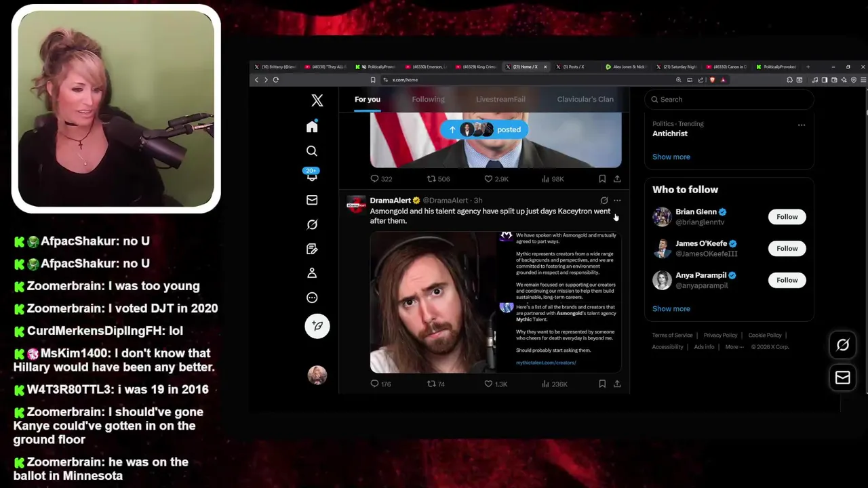Image resolution: width=868 pixels, height=488 pixels.
Task: Switch to Alex Jones & Nick browser tab
Action: click(625, 67)
